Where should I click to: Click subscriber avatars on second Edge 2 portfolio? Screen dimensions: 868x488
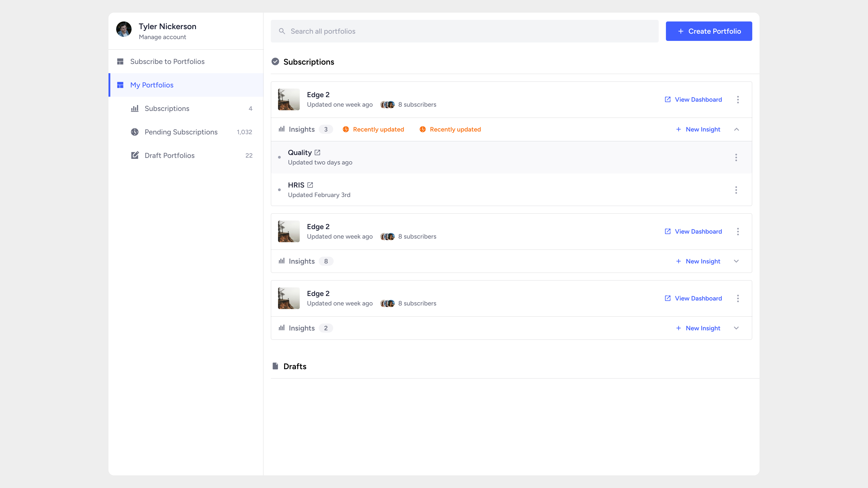point(387,237)
